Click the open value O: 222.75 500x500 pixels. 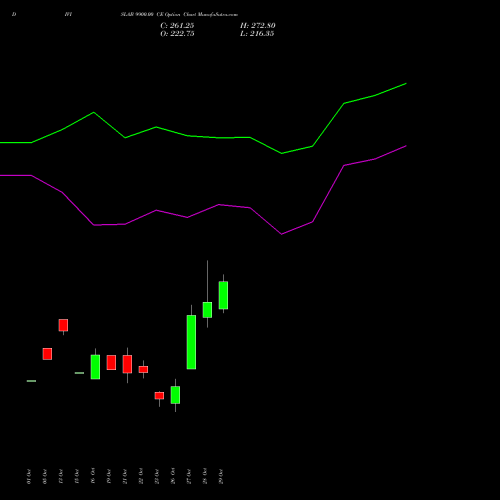[x=177, y=33]
